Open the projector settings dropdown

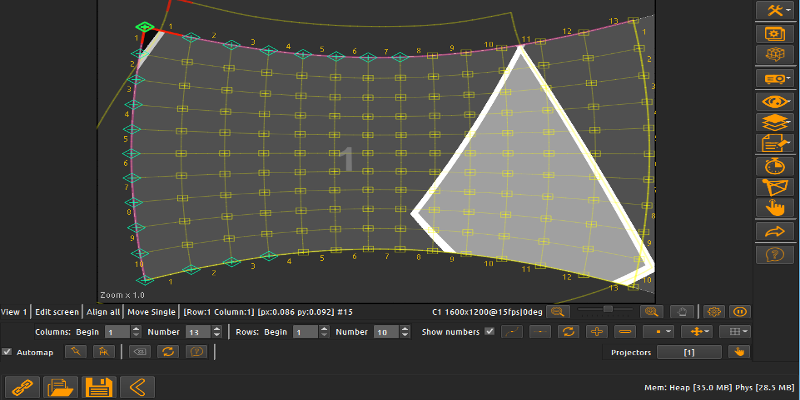[x=775, y=78]
